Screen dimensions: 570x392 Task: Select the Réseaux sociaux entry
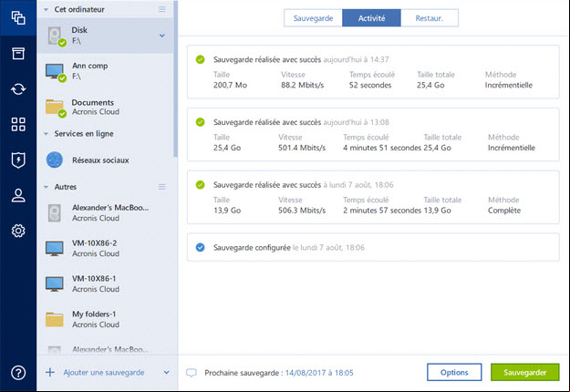click(105, 160)
